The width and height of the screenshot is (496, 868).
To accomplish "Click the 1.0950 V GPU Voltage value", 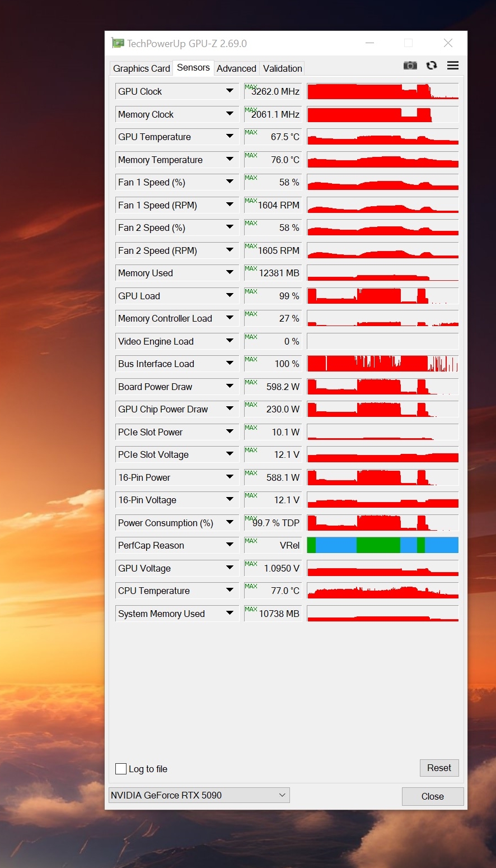I will [273, 568].
